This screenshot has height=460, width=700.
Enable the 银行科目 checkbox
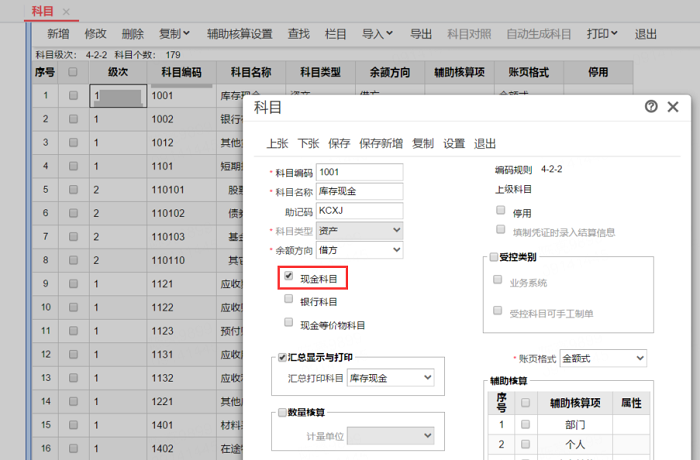tap(289, 300)
